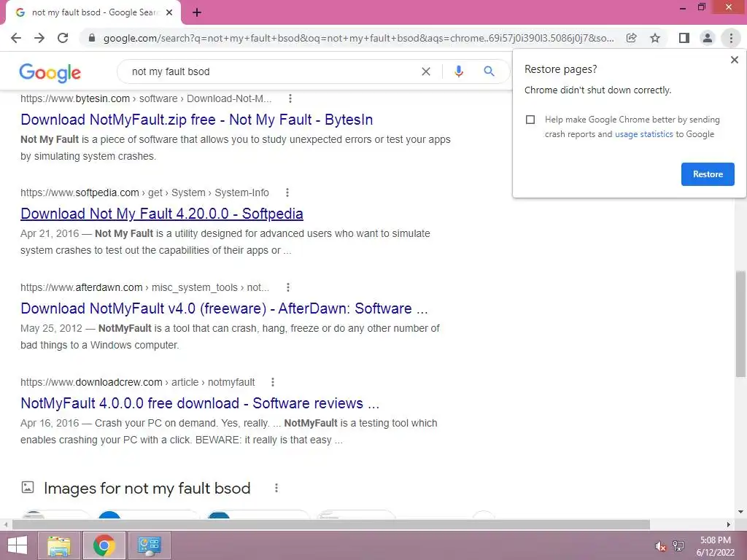Go back to the previous page
This screenshot has width=747, height=560.
coord(16,38)
